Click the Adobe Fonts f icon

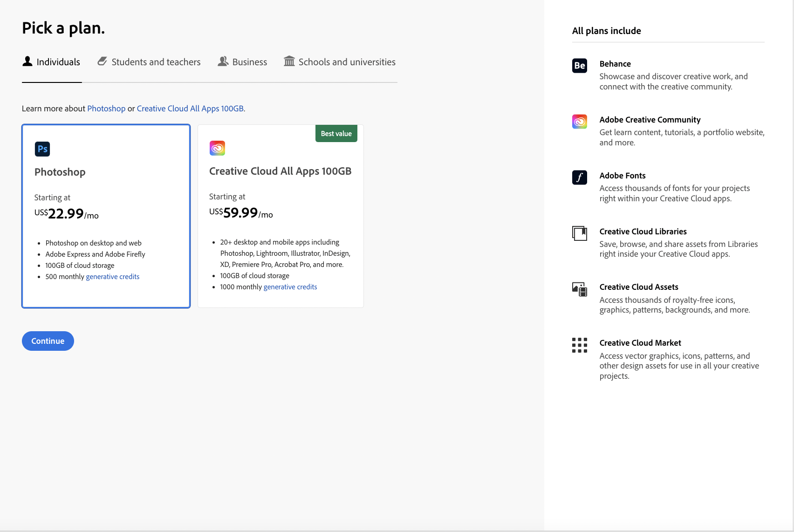coord(580,177)
